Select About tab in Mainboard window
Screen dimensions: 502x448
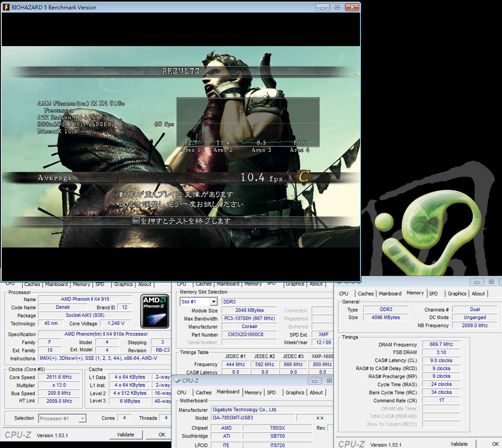316,393
